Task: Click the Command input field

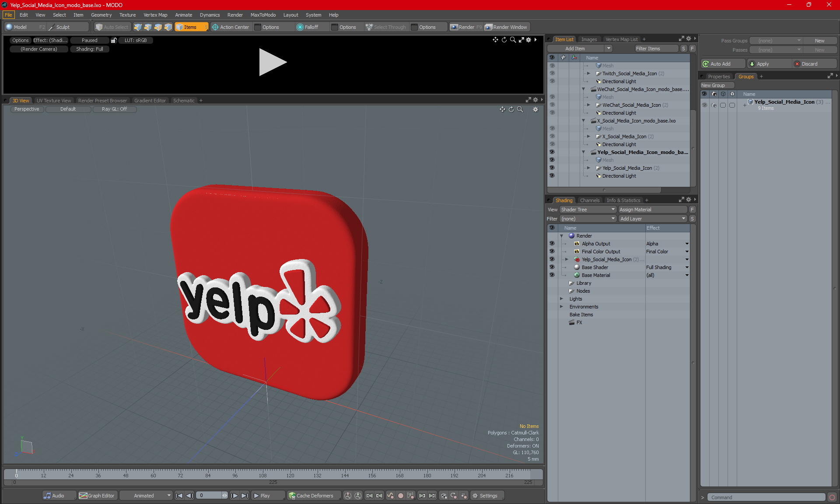Action: pos(767,497)
